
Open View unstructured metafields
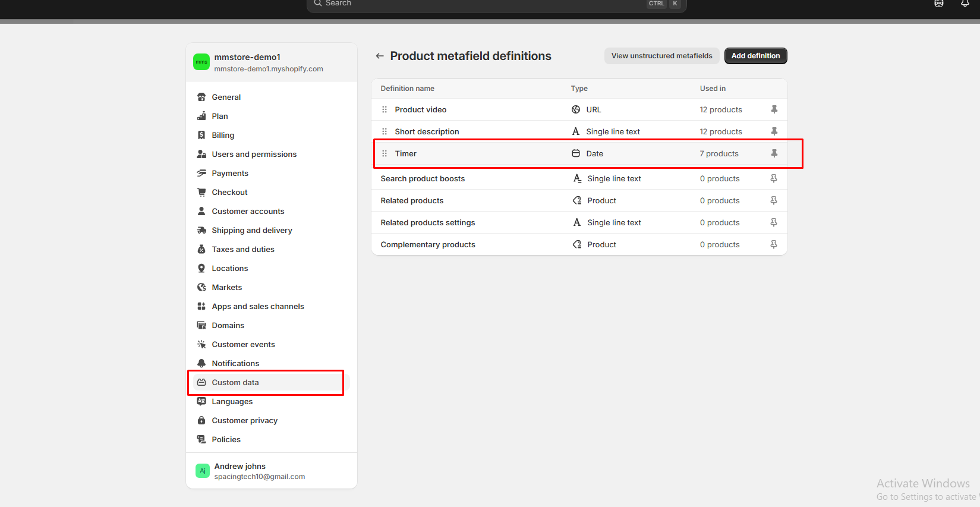(x=661, y=56)
